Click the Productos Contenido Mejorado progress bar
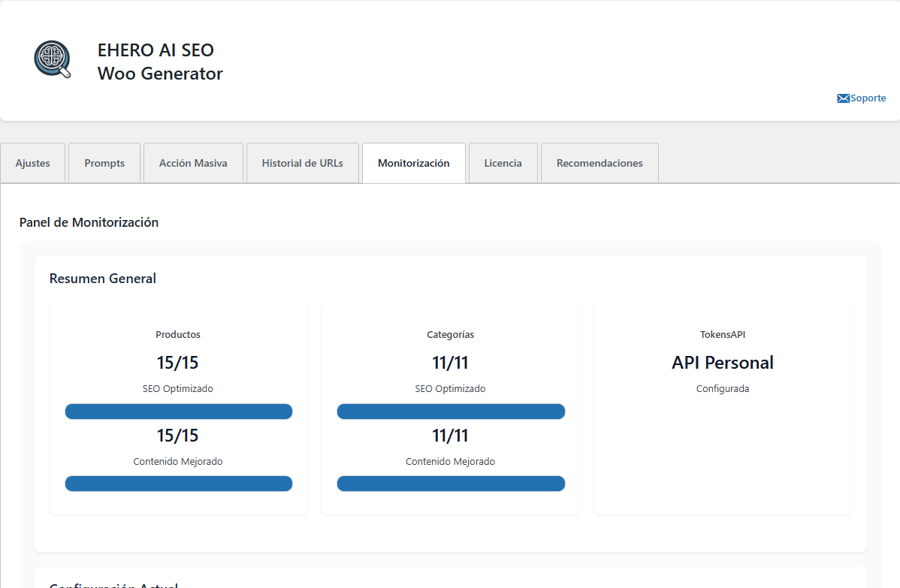The height and width of the screenshot is (588, 900). tap(178, 484)
